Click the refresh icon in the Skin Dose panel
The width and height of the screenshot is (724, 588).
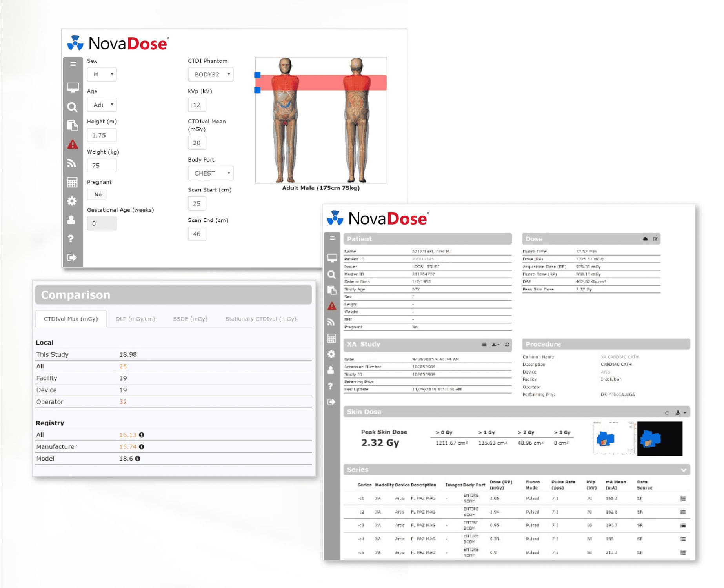point(667,412)
